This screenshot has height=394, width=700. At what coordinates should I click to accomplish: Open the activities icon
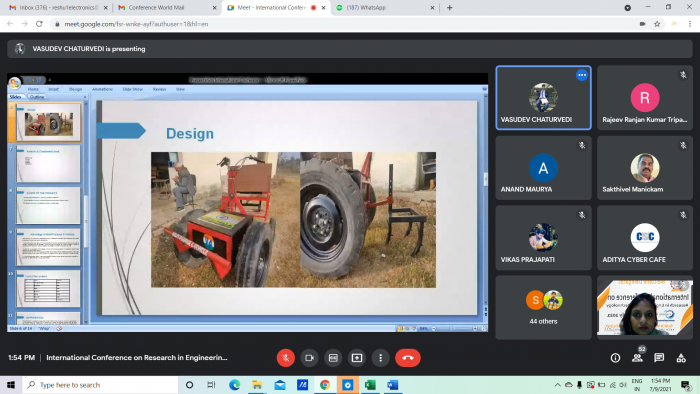tap(681, 358)
